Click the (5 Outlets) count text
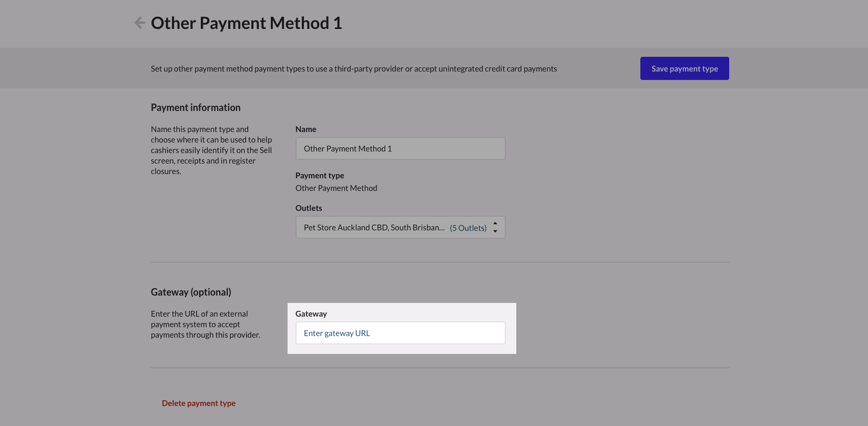This screenshot has height=426, width=868. coord(468,228)
